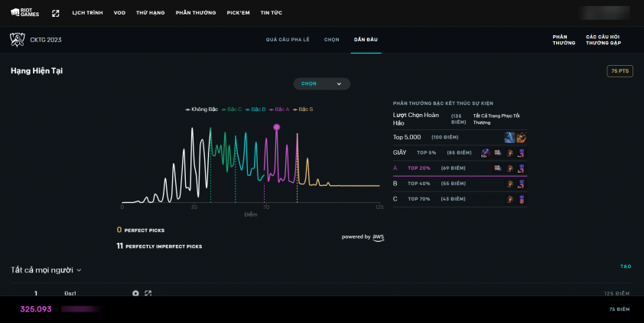This screenshot has height=323, width=644.
Task: Click the Hạng Hiện Tại heading
Action: [37, 70]
